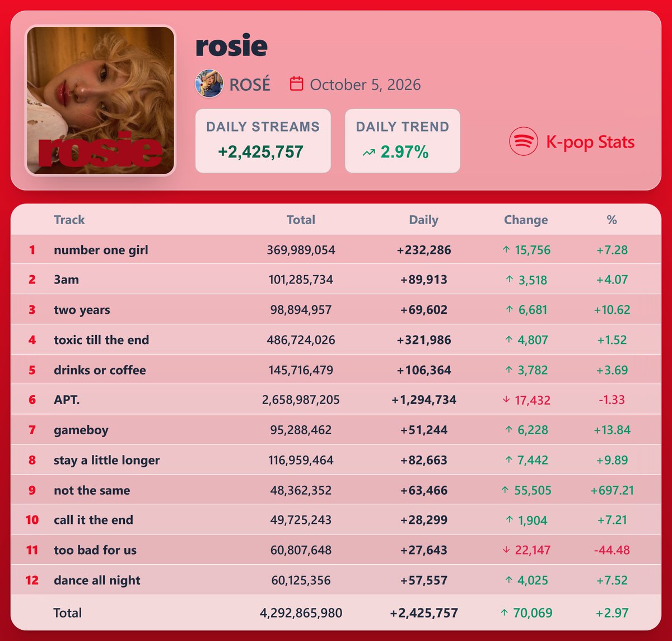Click the trend arrow icon beside 2.97%
Viewport: 672px width, 641px height.
(x=368, y=152)
